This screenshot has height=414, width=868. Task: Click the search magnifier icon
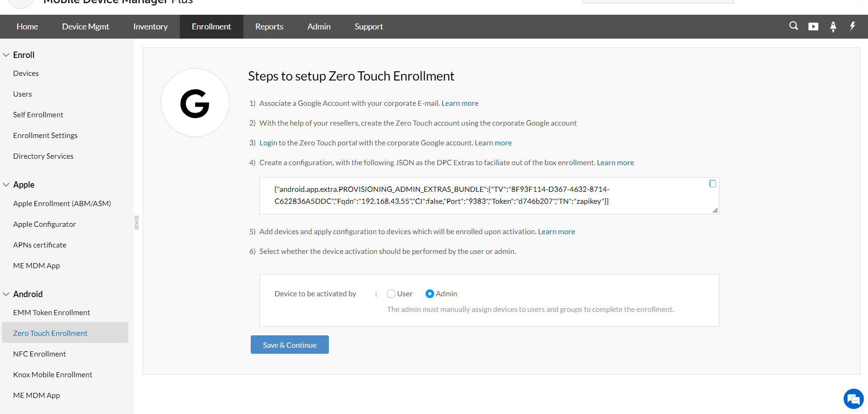click(793, 26)
